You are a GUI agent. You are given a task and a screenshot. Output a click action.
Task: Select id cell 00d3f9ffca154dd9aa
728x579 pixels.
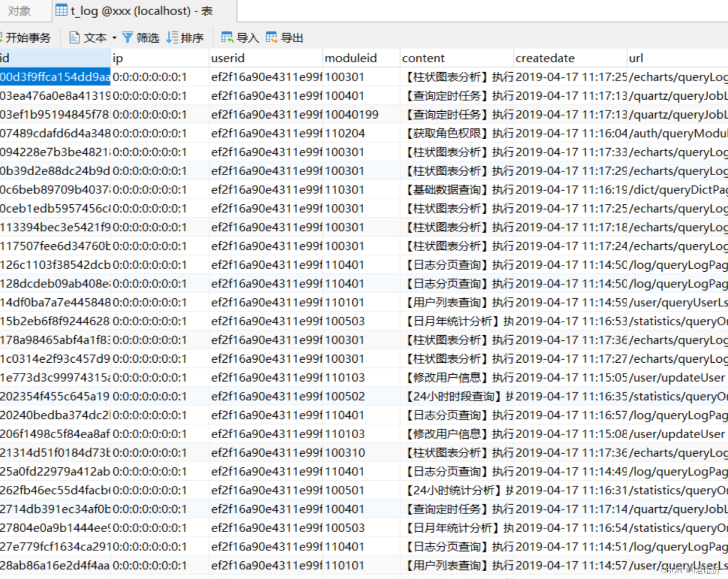pyautogui.click(x=55, y=77)
